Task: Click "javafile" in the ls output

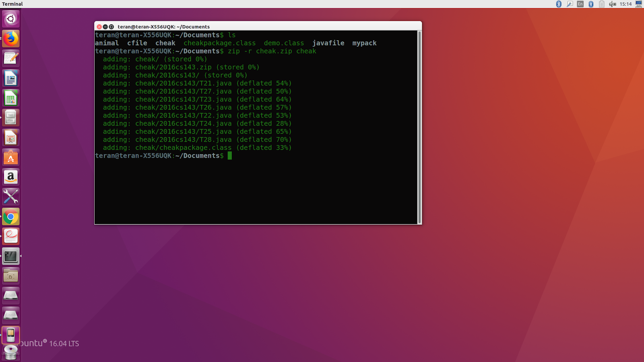Action: click(328, 43)
